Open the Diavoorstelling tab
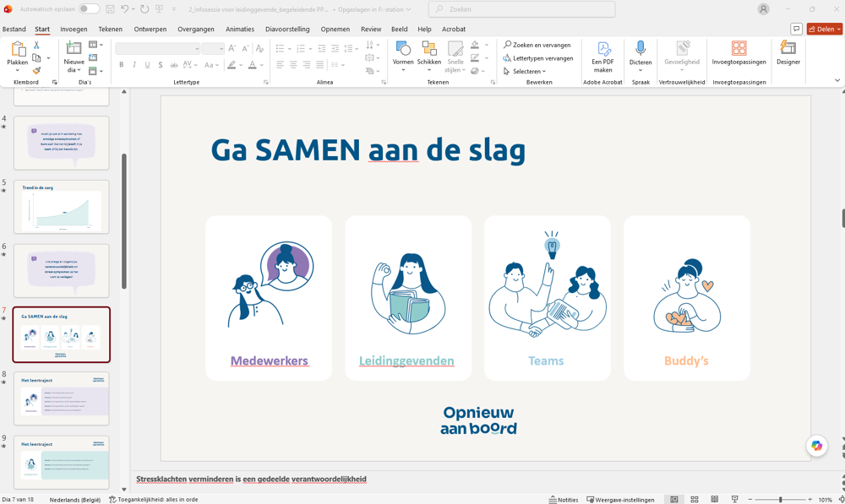Screen dimensions: 845x504 pos(287,29)
